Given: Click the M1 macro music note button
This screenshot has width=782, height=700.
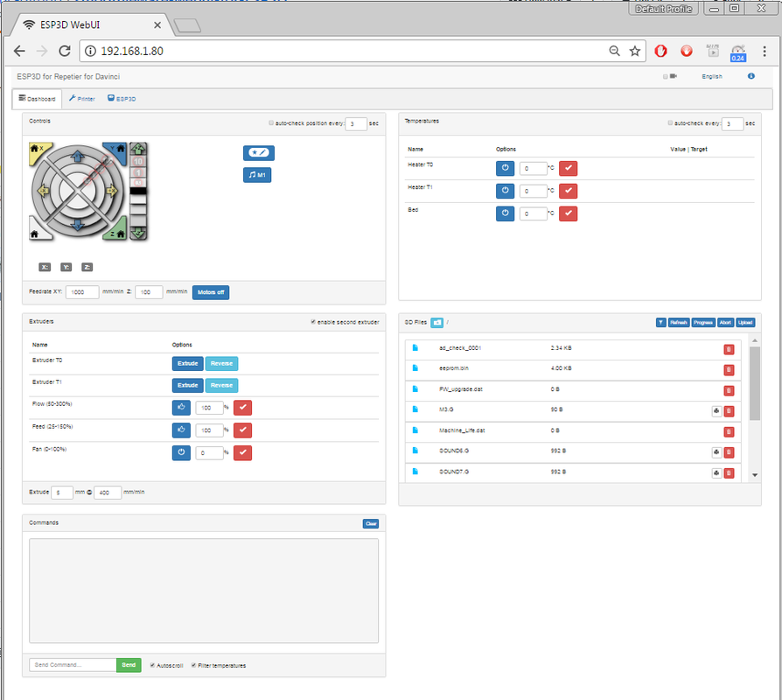Looking at the screenshot, I should (256, 174).
